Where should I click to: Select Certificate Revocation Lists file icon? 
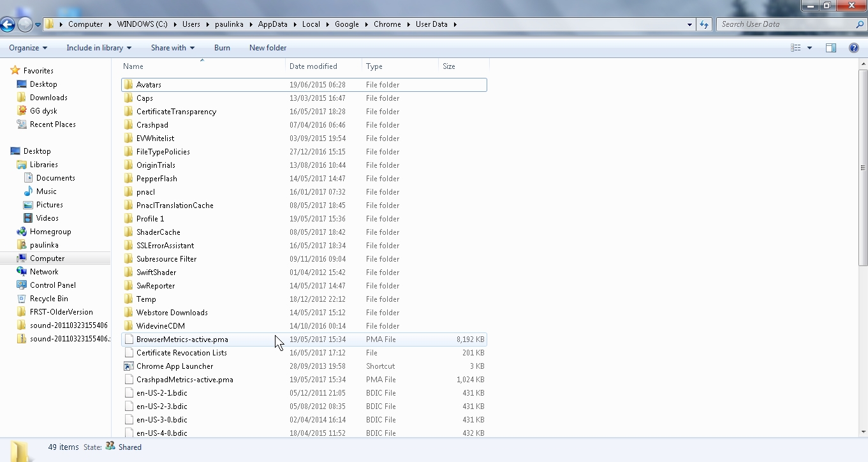point(128,353)
